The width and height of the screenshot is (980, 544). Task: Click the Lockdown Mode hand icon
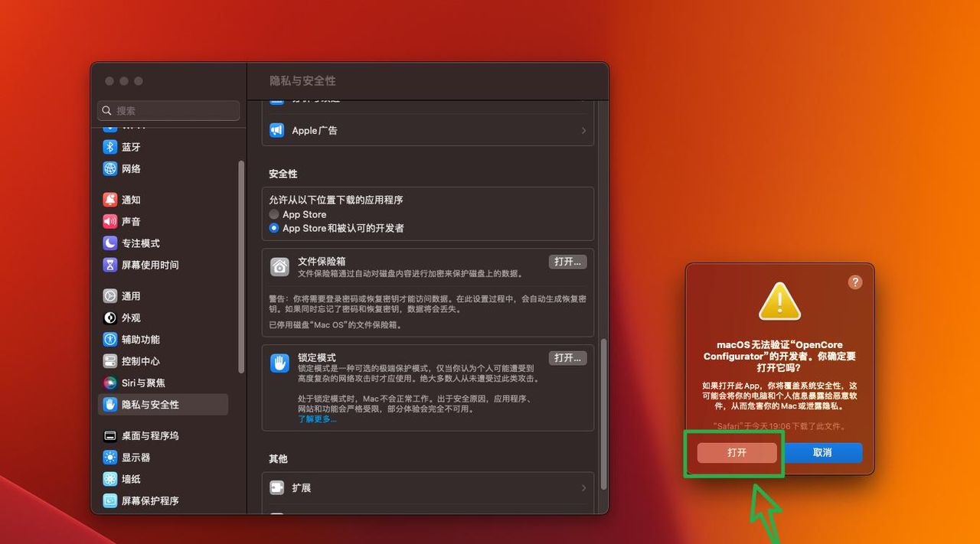pyautogui.click(x=279, y=363)
